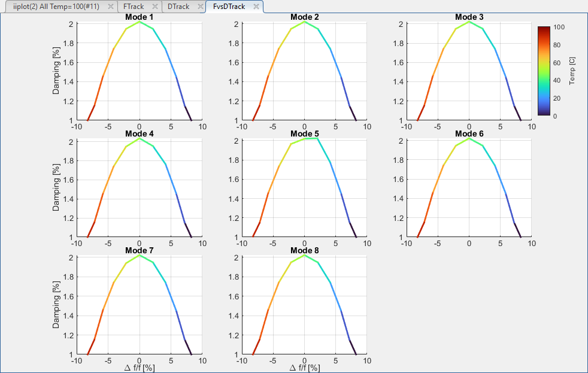Image resolution: width=588 pixels, height=373 pixels.
Task: Click the Temp [C] colorbar label
Action: pyautogui.click(x=572, y=71)
